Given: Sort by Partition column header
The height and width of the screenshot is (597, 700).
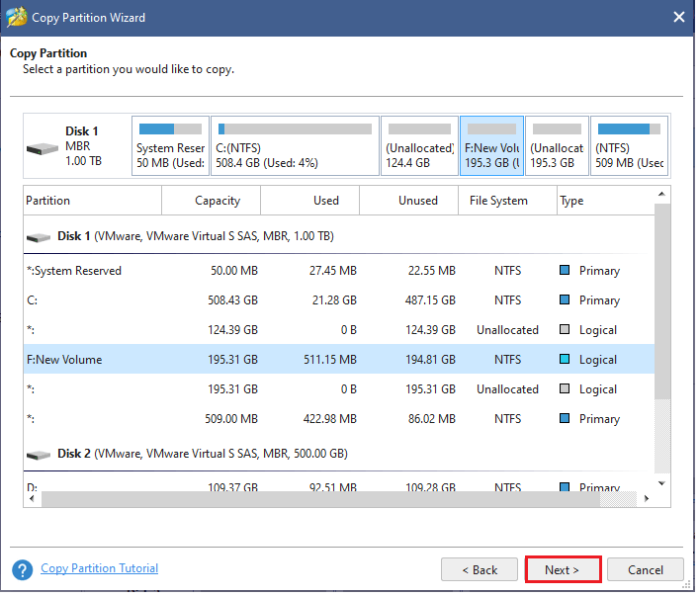Looking at the screenshot, I should click(x=92, y=201).
